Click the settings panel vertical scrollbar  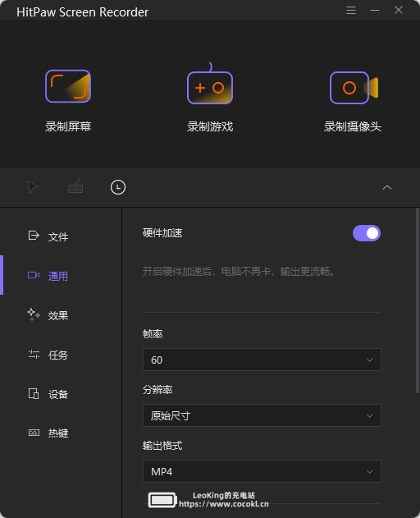(418, 300)
